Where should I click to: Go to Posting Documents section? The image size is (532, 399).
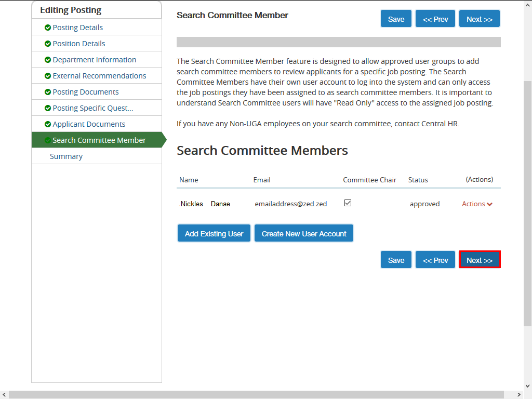tap(86, 92)
